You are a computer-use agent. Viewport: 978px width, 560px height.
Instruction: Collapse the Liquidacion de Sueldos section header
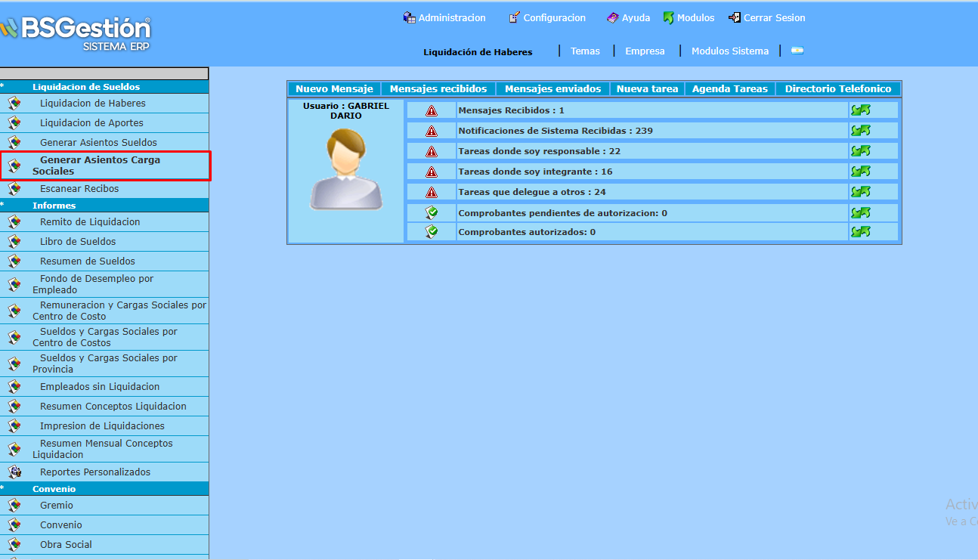point(104,87)
